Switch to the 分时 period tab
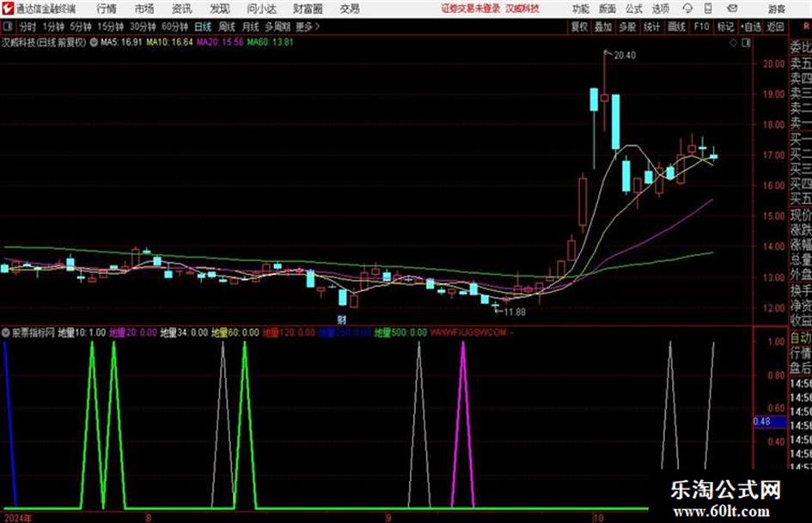Viewport: 812px width, 523px height. click(28, 27)
